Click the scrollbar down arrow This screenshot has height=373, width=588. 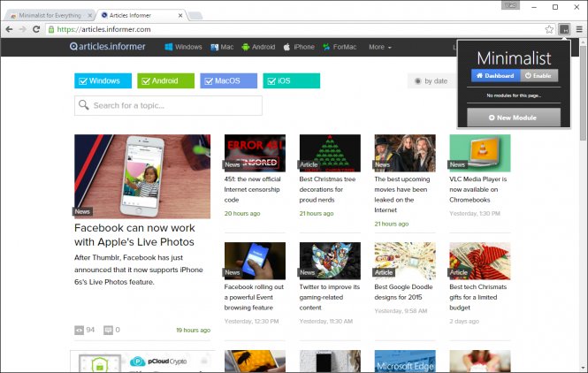[x=583, y=368]
